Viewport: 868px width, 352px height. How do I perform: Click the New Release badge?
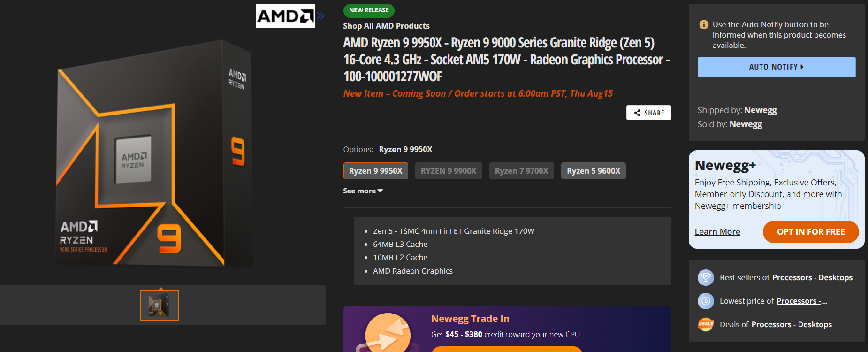369,10
